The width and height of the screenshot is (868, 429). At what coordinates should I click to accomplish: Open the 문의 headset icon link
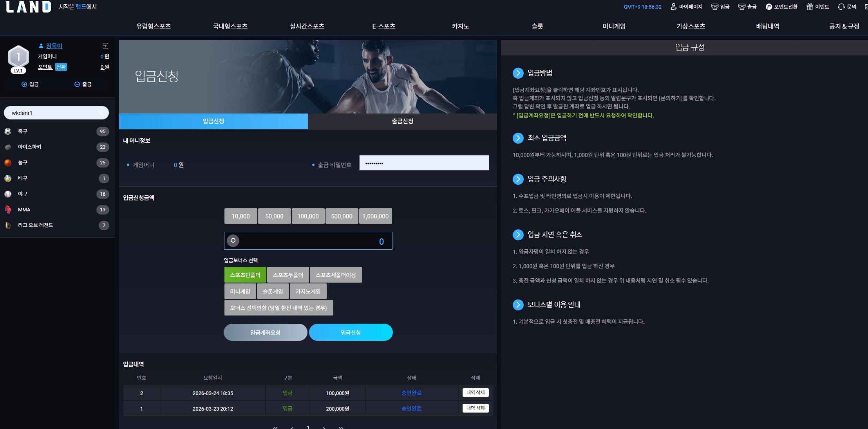point(847,7)
